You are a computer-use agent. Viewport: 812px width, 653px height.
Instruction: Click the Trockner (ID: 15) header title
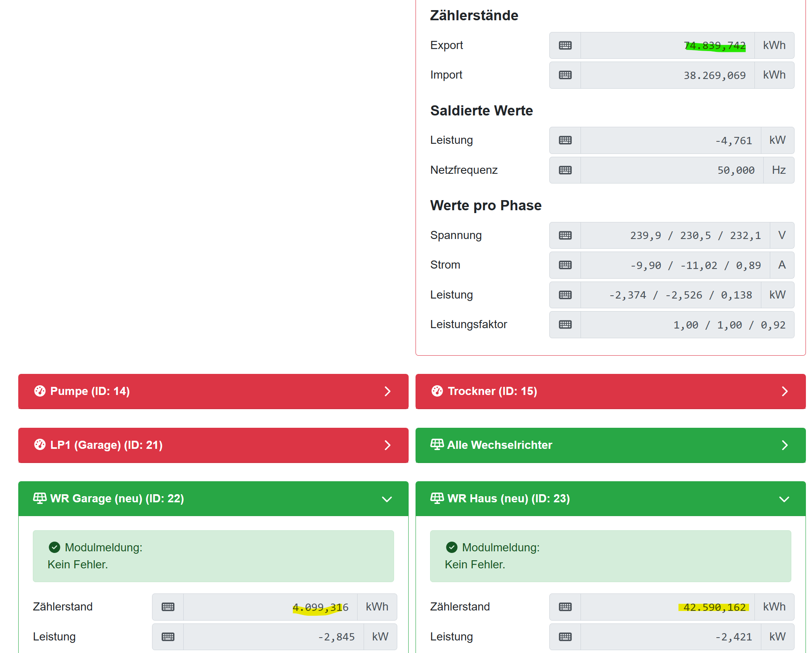point(492,391)
